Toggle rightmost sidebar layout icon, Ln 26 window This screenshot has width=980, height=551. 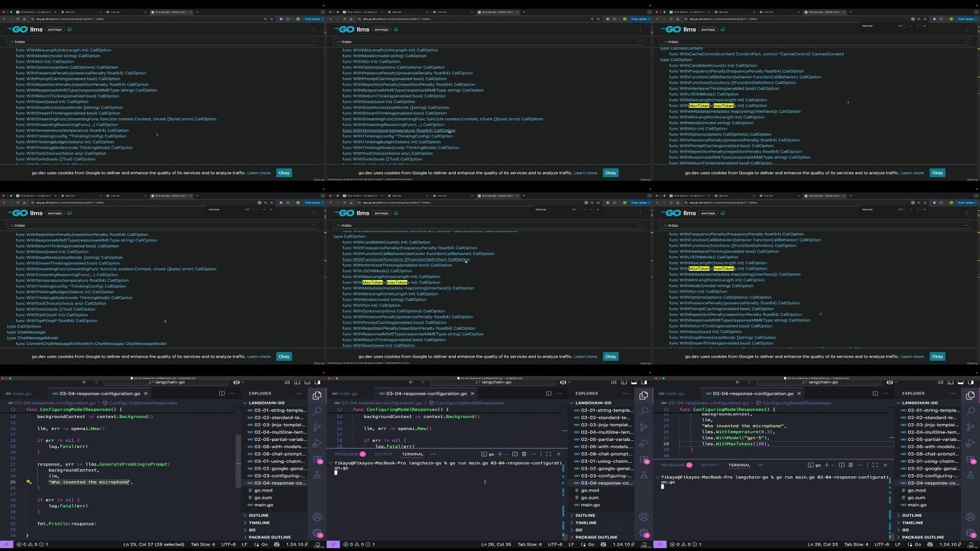(x=644, y=382)
